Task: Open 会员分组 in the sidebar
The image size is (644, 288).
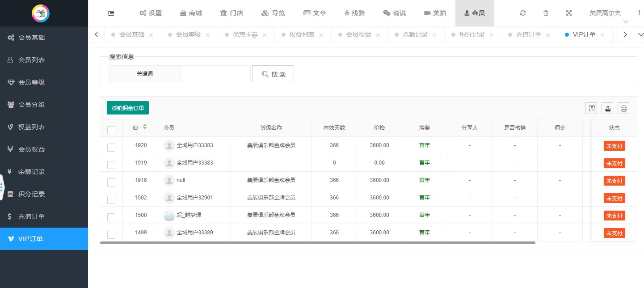Action: pyautogui.click(x=44, y=105)
